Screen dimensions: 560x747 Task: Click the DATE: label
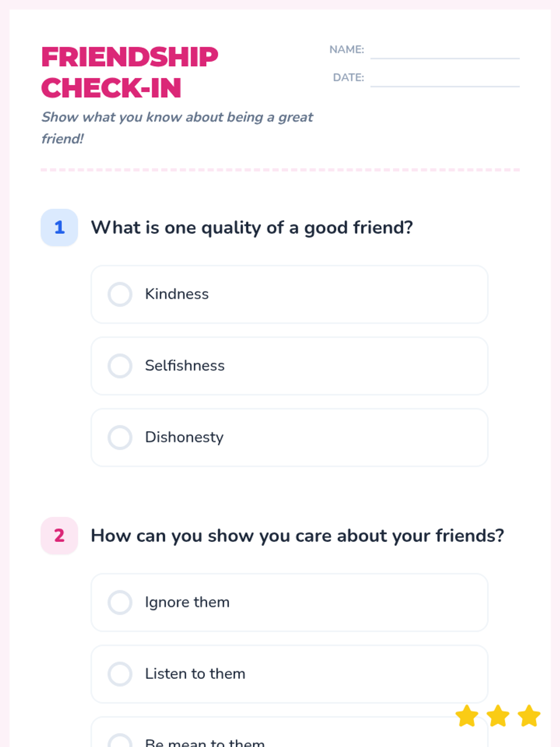coord(348,78)
